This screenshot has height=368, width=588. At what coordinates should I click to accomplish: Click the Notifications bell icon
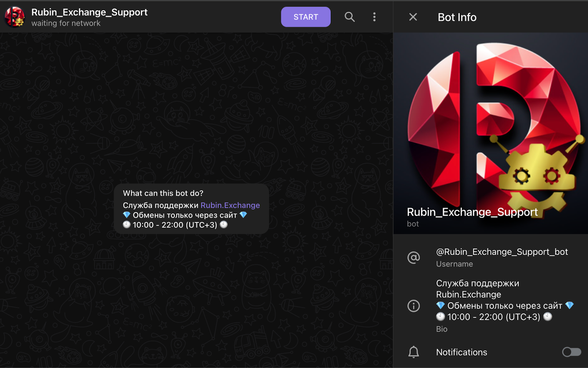pos(413,352)
